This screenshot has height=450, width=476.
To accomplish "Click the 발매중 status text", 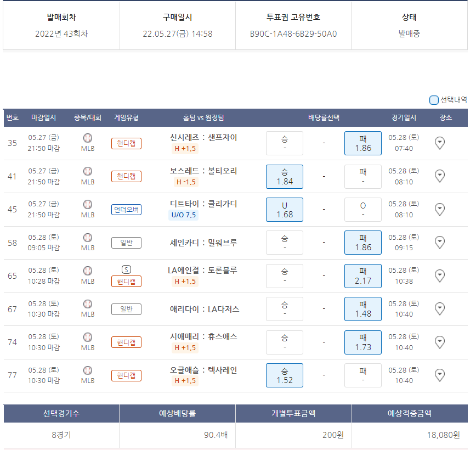I will coord(409,33).
